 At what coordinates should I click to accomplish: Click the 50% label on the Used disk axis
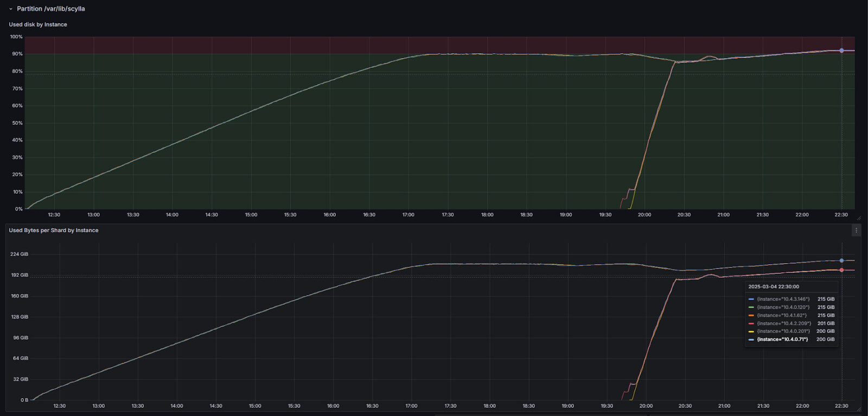click(17, 123)
